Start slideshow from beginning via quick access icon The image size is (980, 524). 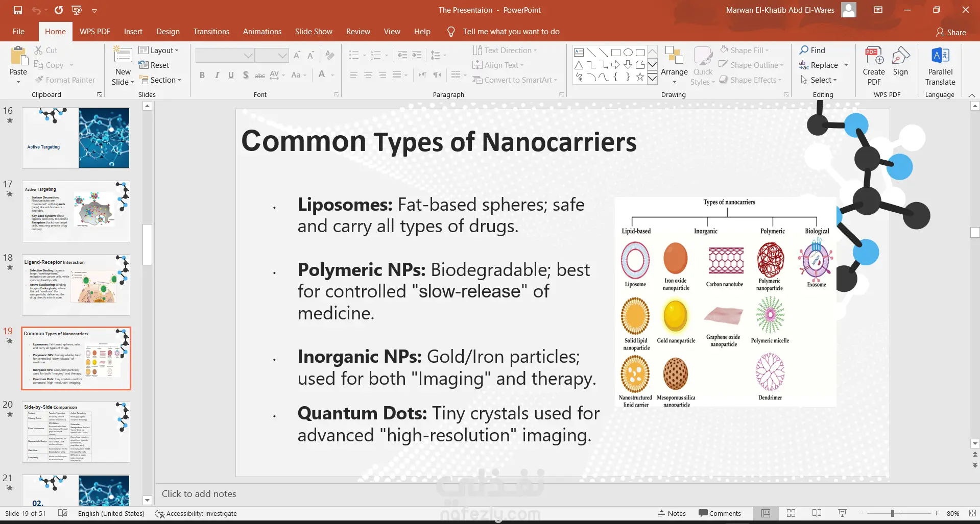(77, 10)
